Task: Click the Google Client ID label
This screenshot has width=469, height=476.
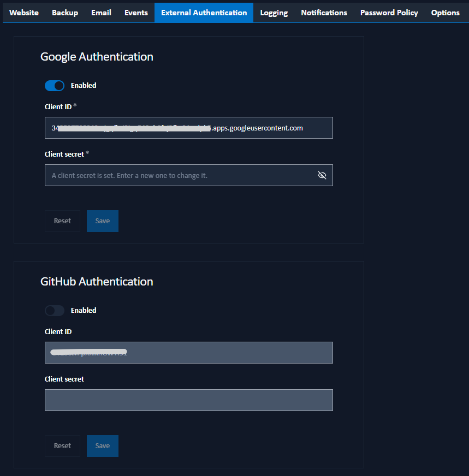Action: coord(58,107)
